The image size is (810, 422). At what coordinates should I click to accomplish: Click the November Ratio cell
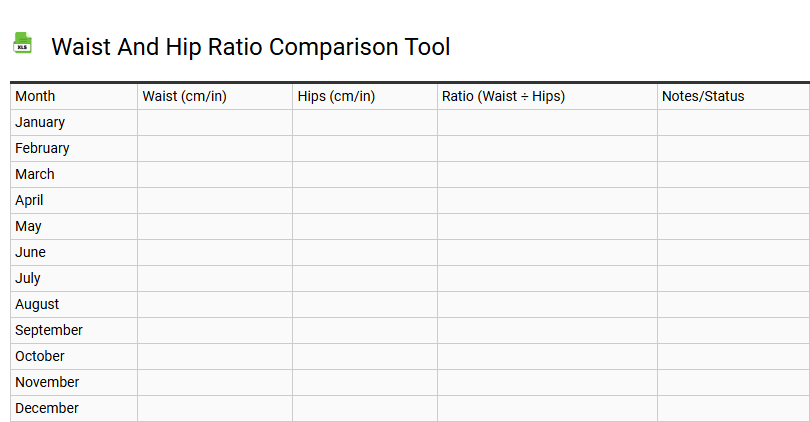click(547, 382)
